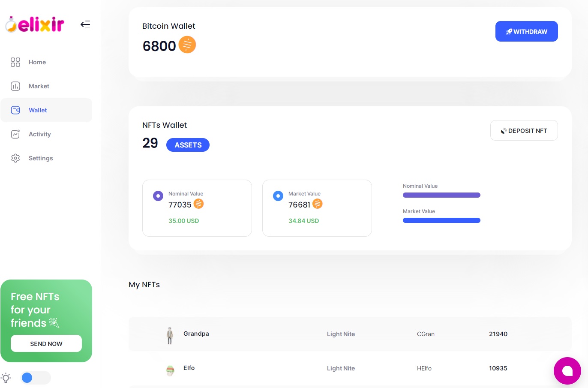Select the Nominal Value radio circle
Screen dimensions: 588x388
pos(158,196)
